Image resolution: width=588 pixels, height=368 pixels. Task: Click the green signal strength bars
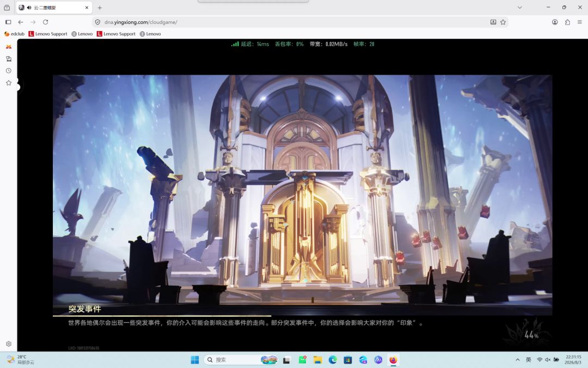coord(235,44)
